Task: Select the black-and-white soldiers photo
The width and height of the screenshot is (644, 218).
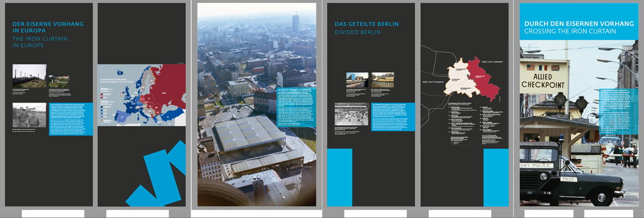Action: click(29, 115)
